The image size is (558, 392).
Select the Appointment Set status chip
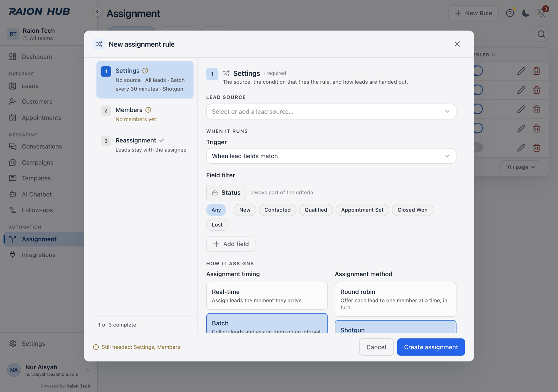point(362,210)
